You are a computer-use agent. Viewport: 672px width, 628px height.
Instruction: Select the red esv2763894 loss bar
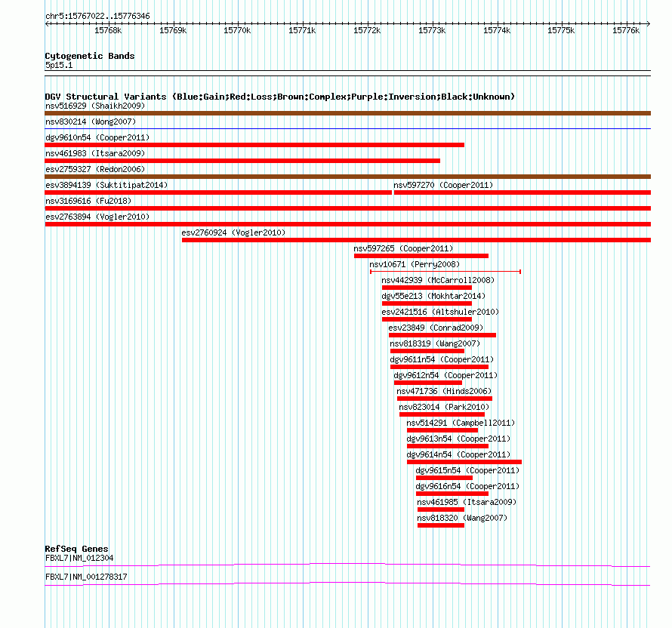point(347,224)
